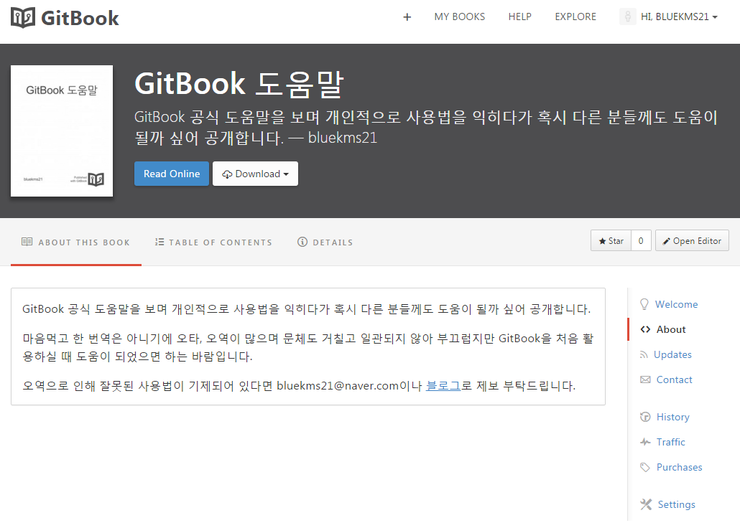Click the GitBook 도움말 book title heading

tap(239, 84)
